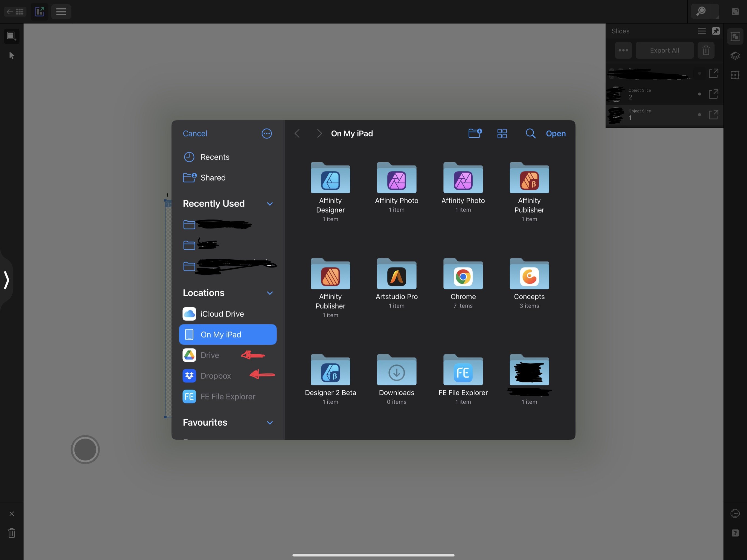Image resolution: width=747 pixels, height=560 pixels.
Task: Collapse the Recently Used section
Action: click(269, 204)
